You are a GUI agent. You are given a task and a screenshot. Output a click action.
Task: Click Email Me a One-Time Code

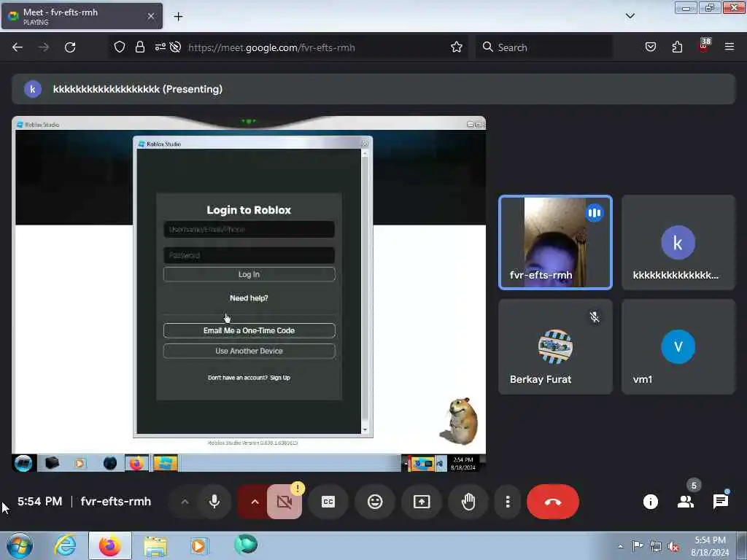pyautogui.click(x=249, y=330)
